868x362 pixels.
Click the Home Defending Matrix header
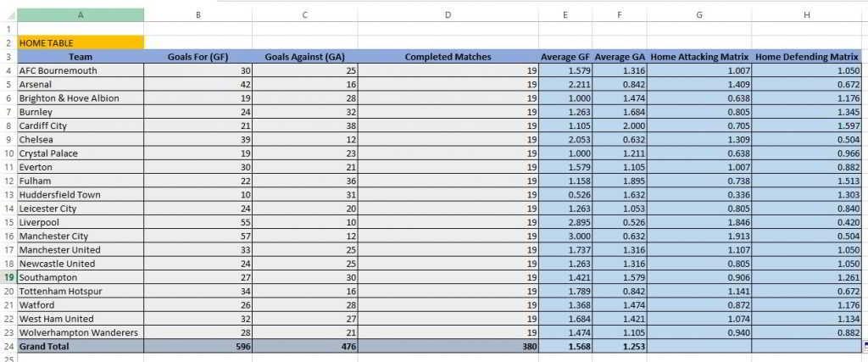tap(807, 57)
